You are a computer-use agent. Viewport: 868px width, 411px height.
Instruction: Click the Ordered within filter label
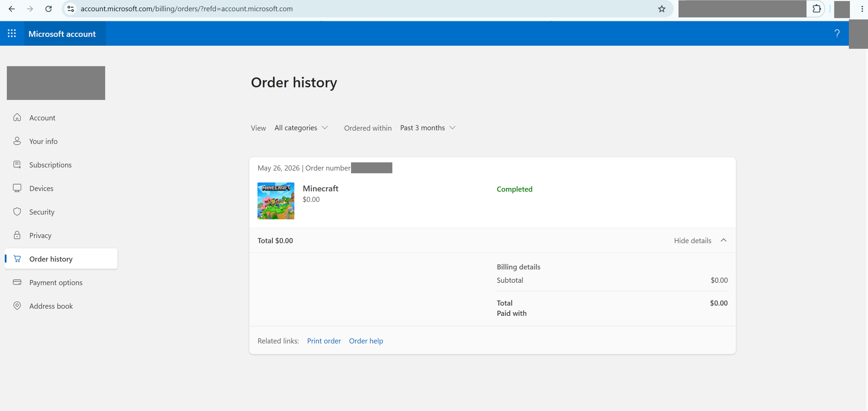pos(368,128)
